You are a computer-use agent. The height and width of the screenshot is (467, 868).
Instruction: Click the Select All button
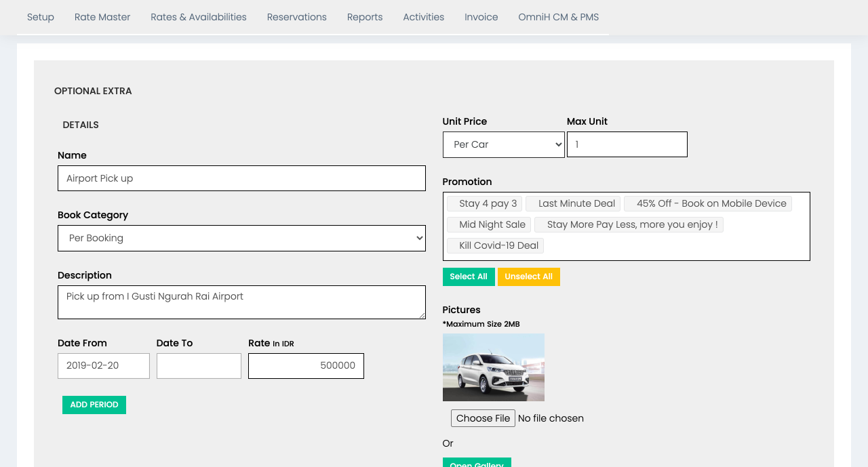click(x=468, y=277)
